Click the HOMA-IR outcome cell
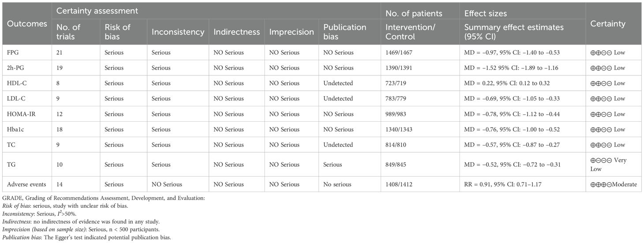 (x=21, y=114)
